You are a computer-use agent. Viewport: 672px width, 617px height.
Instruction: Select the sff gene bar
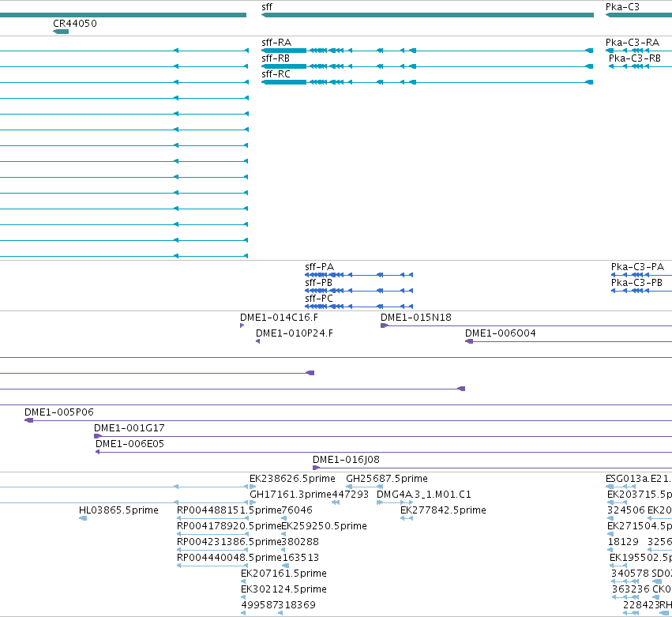427,15
